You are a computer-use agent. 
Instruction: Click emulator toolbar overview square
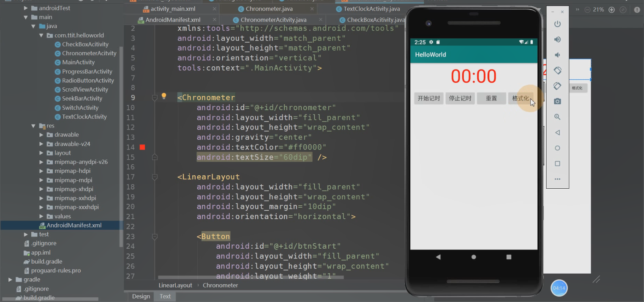pyautogui.click(x=558, y=163)
